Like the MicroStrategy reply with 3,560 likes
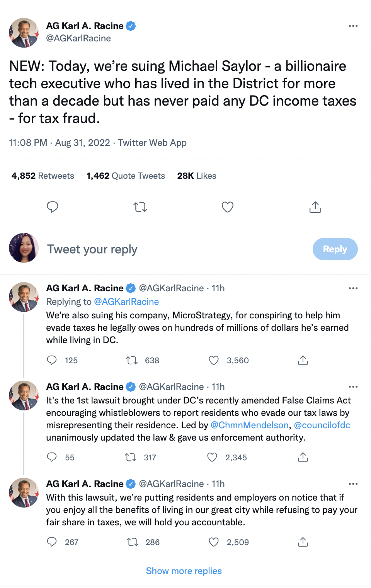This screenshot has width=371, height=588. [214, 361]
